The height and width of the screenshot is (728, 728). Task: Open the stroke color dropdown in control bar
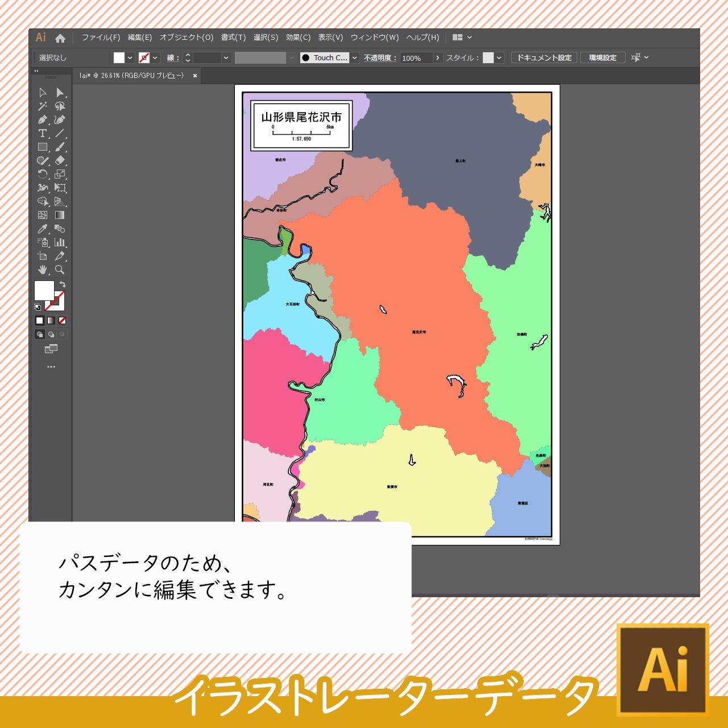(x=155, y=58)
